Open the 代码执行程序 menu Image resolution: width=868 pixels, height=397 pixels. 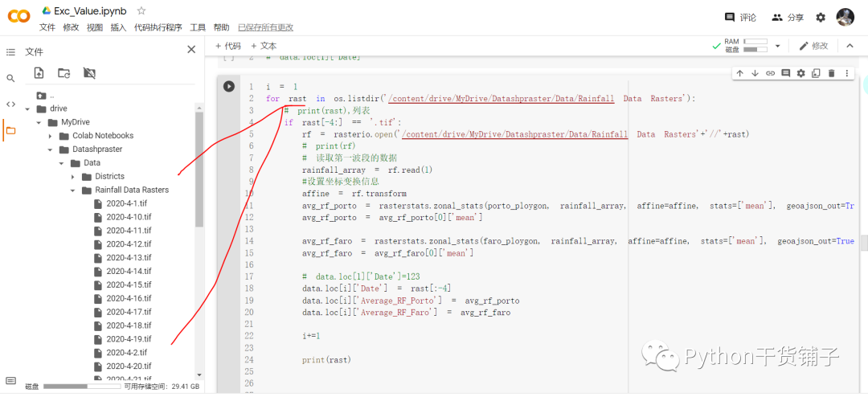pos(158,27)
